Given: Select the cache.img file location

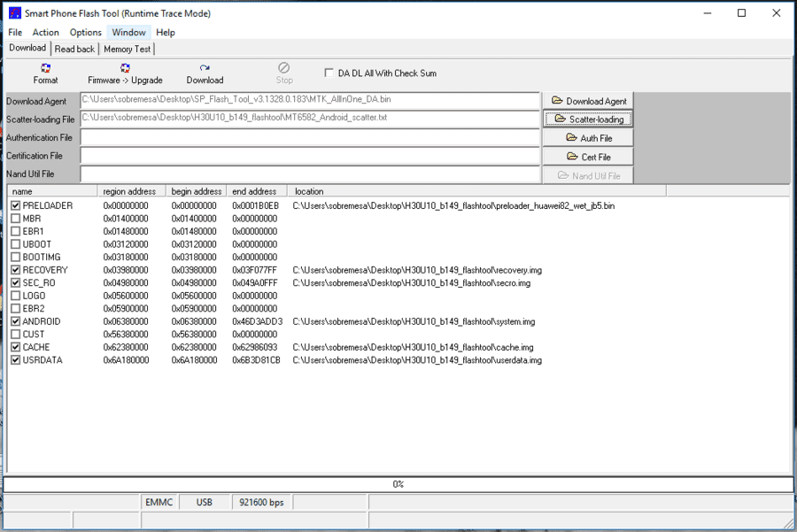Looking at the screenshot, I should pyautogui.click(x=413, y=347).
